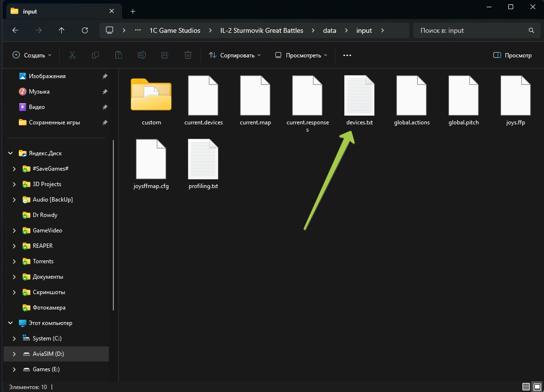Collapse the Яндекс.Диск tree node

(10, 153)
